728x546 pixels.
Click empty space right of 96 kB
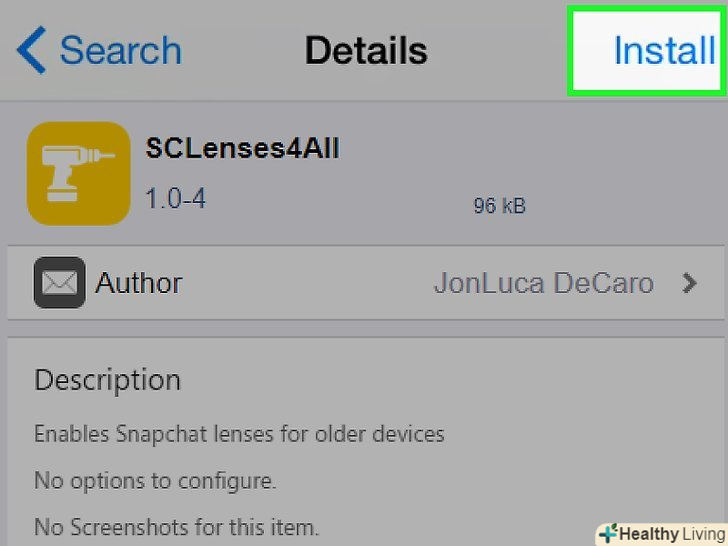click(x=620, y=206)
